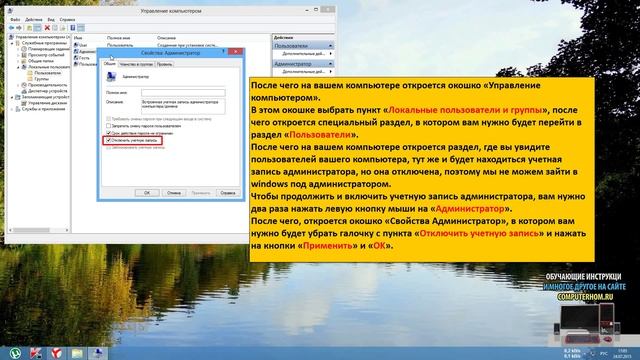Screen dimensions: 640x360
Task: Collapse the 'Локальные пользователи' tree node
Action: point(18,67)
